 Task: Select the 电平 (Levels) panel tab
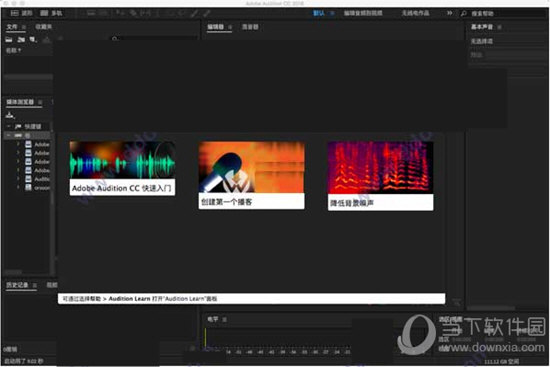coord(213,319)
